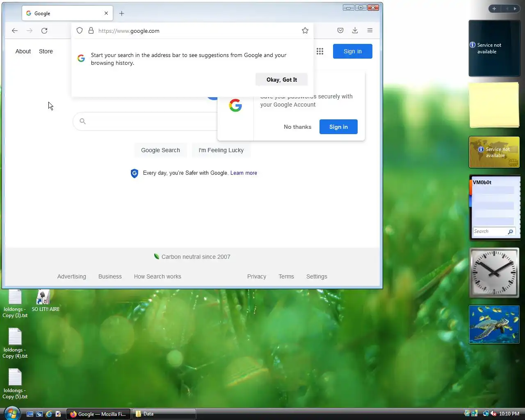Viewport: 525px width, 420px height.
Task: Click the top dark Service not available gadget
Action: (494, 48)
